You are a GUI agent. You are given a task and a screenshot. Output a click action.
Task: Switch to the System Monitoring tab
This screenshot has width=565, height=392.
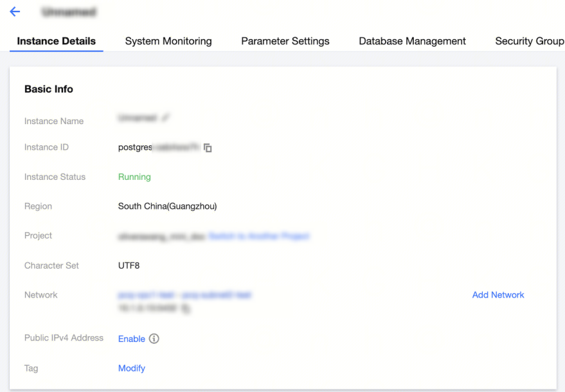click(x=168, y=41)
